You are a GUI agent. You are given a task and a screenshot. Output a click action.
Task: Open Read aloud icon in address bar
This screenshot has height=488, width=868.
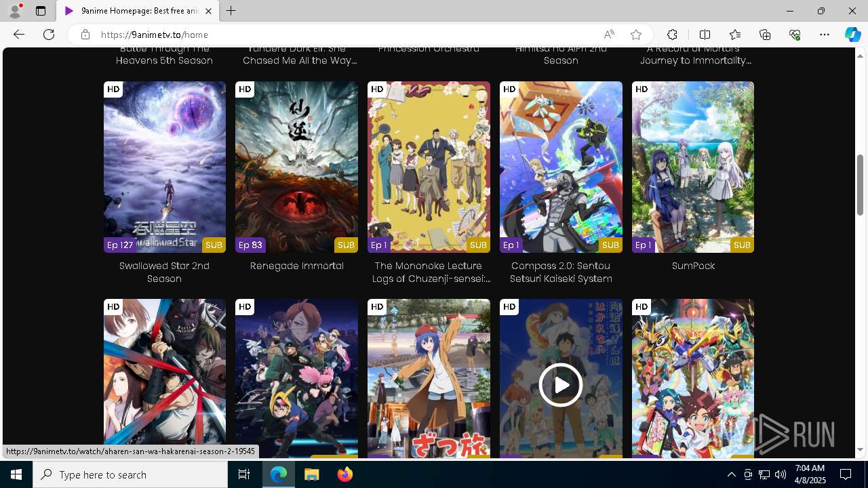pos(609,35)
